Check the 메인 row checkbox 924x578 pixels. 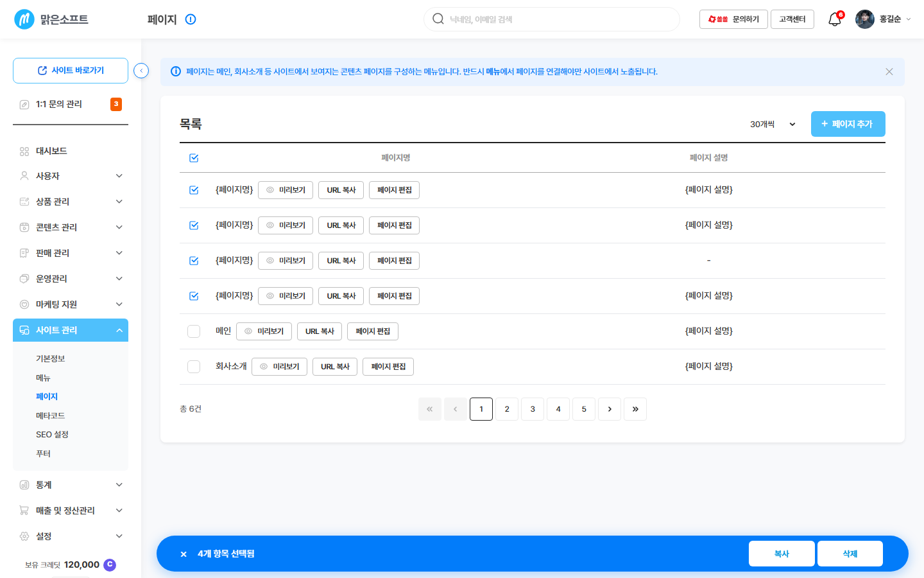(x=194, y=331)
